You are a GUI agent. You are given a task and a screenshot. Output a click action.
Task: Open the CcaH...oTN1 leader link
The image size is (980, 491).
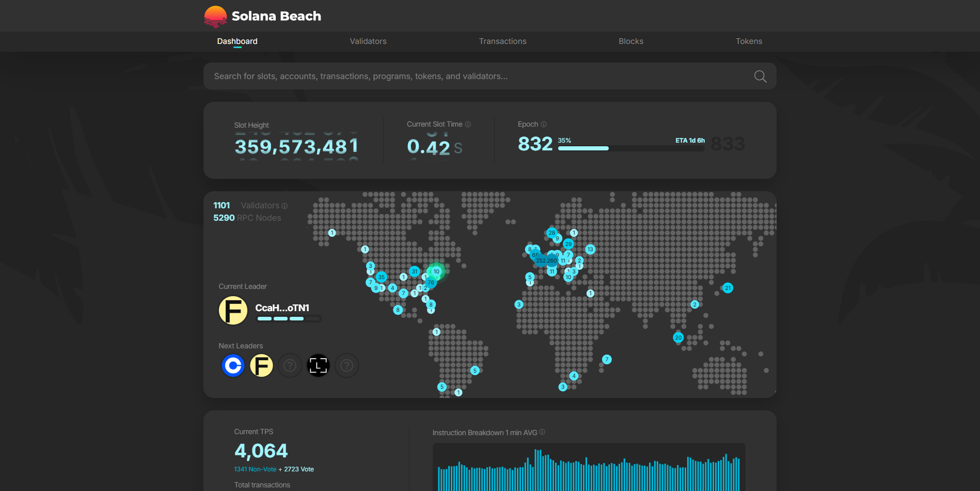[282, 308]
